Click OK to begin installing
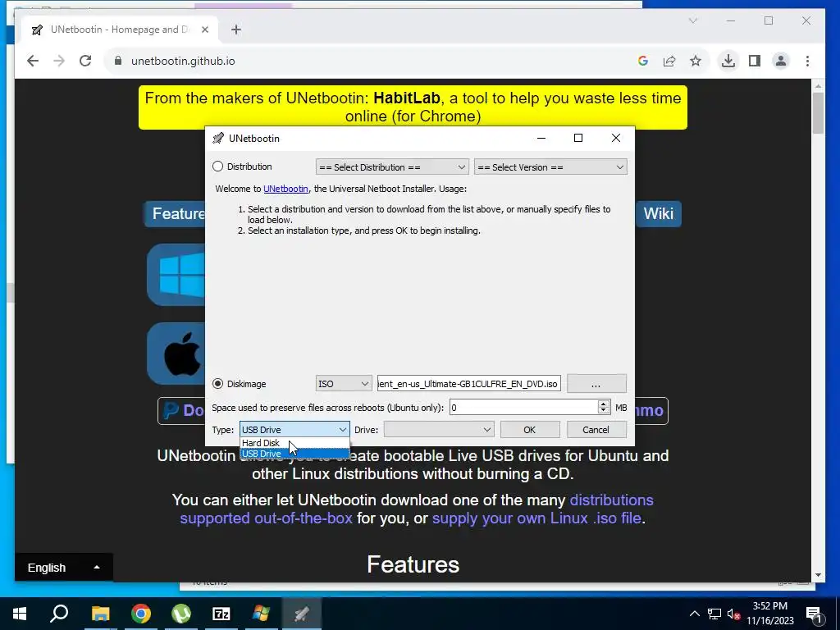This screenshot has height=630, width=840. (530, 430)
